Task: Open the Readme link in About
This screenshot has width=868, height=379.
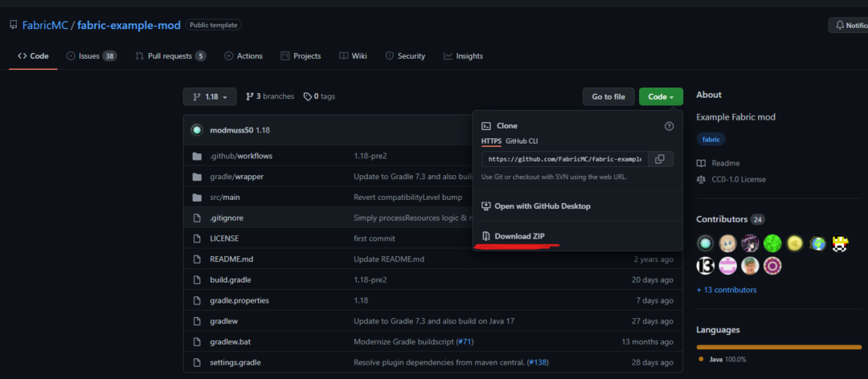Action: (718, 163)
